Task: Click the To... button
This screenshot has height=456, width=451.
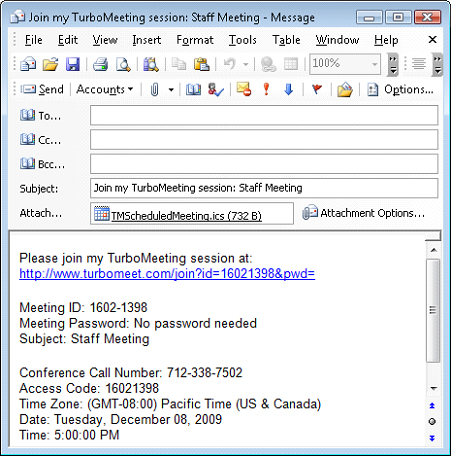Action: pos(40,116)
